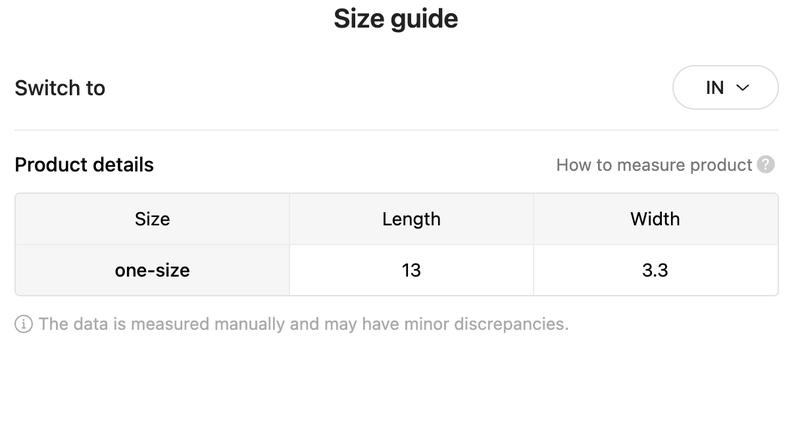Click the length value 13
The width and height of the screenshot is (800, 431).
click(411, 270)
